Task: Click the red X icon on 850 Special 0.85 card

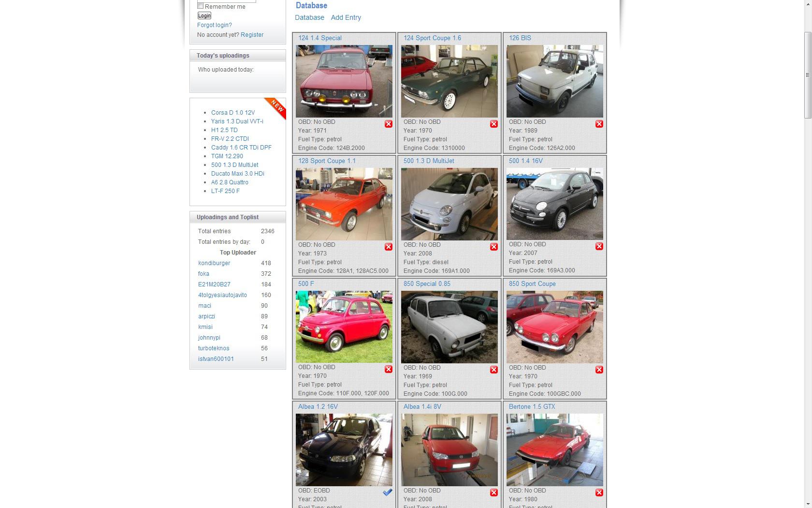Action: click(494, 370)
